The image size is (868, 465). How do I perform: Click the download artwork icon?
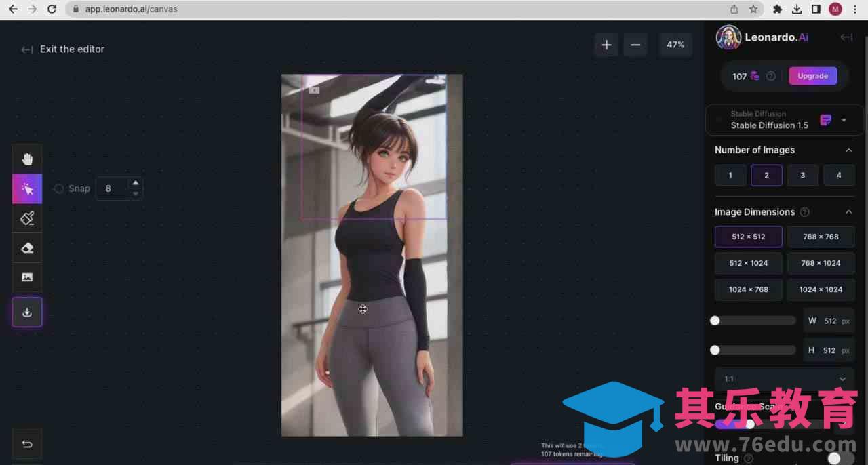coord(27,312)
